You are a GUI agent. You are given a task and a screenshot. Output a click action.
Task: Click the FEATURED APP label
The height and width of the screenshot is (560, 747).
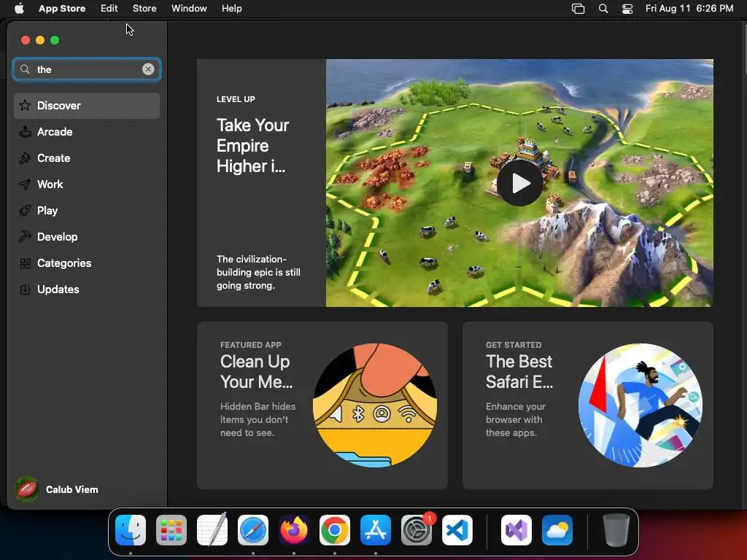[x=251, y=345]
